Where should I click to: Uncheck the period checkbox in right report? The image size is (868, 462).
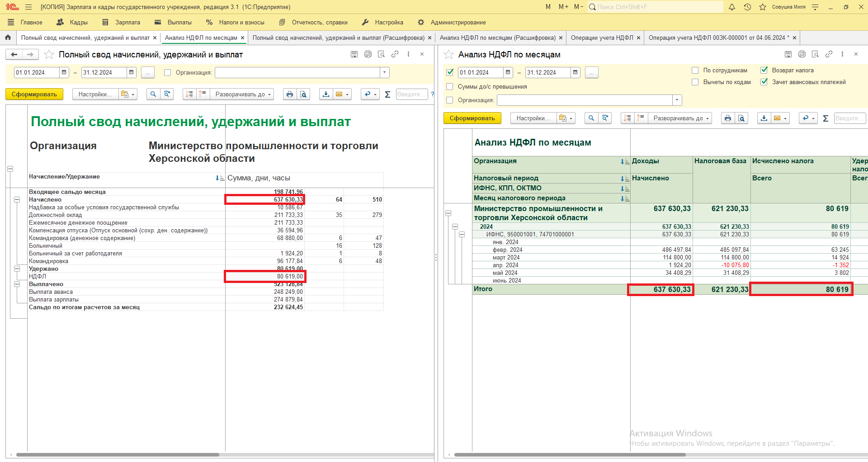click(449, 72)
